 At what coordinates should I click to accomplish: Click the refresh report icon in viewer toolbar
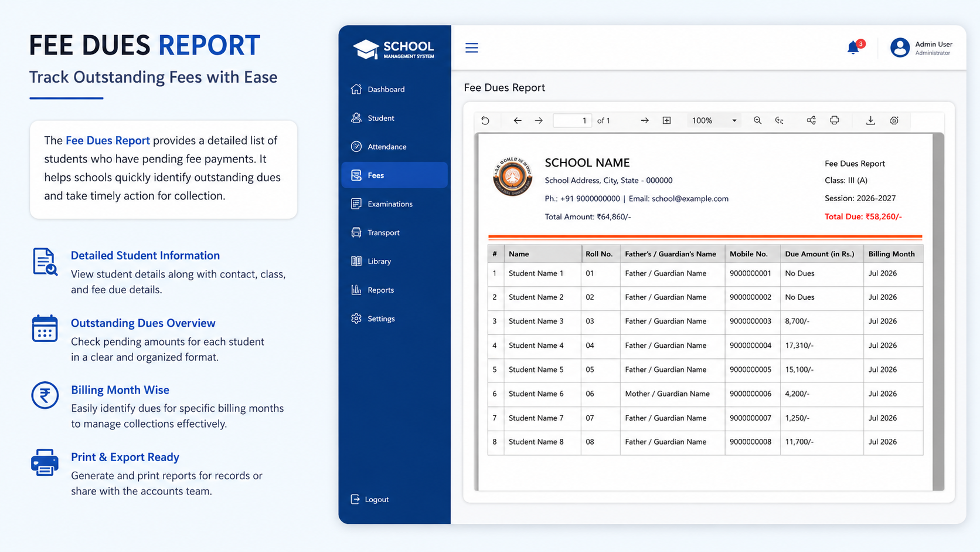click(485, 120)
